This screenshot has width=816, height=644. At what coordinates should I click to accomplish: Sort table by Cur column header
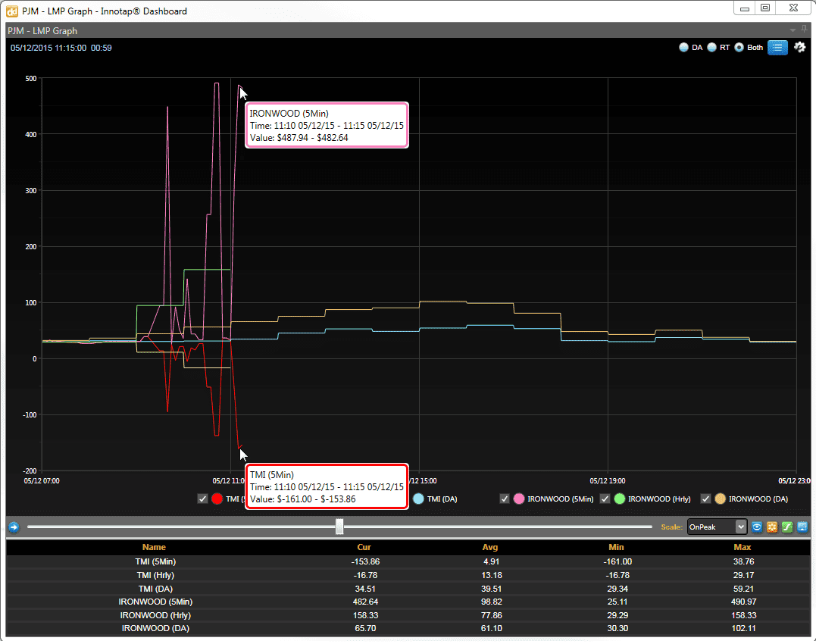[364, 547]
